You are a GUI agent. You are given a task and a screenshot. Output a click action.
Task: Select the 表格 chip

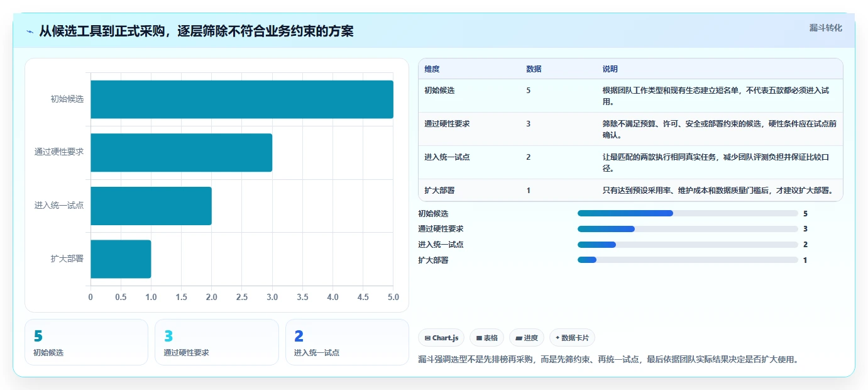tap(486, 338)
